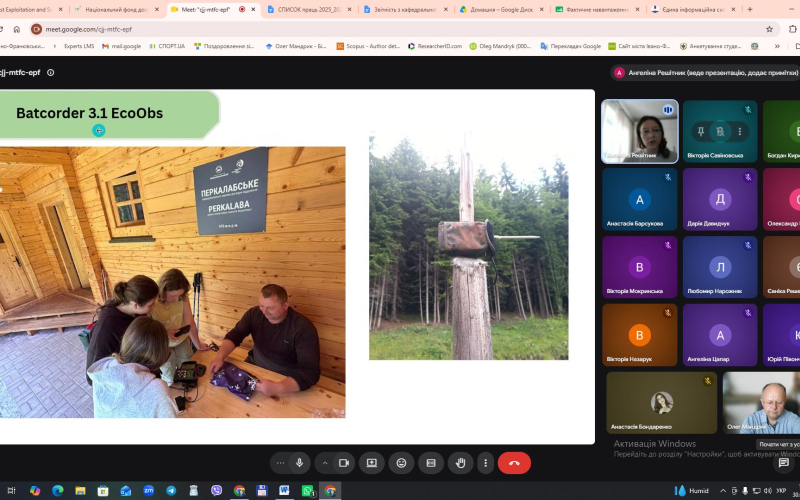
Task: Raise hand in the meeting
Action: (x=461, y=463)
